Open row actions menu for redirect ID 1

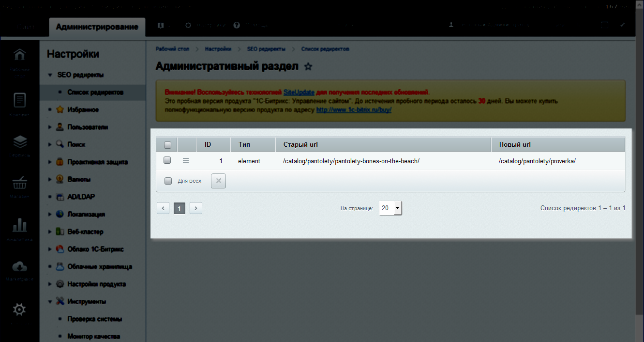pos(186,160)
